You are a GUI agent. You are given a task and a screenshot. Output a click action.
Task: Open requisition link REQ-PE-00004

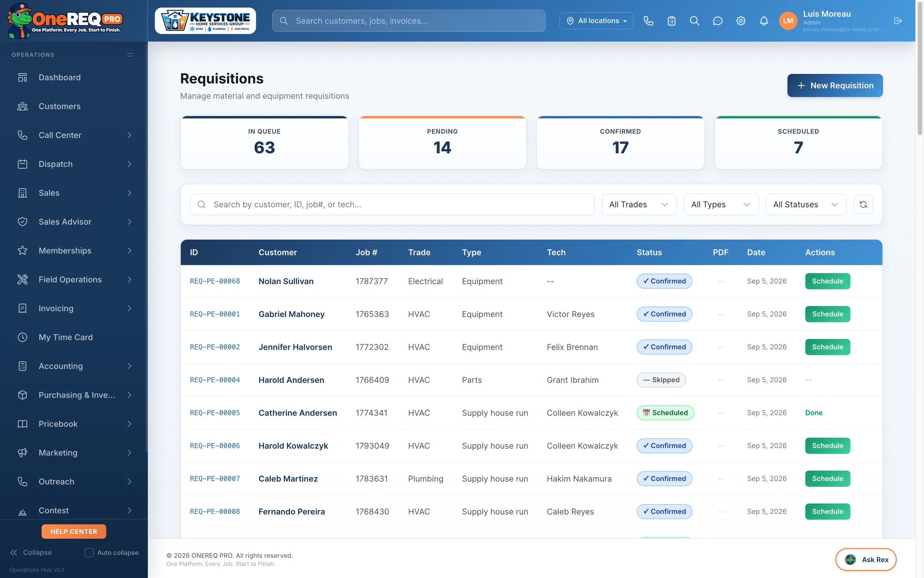coord(215,379)
